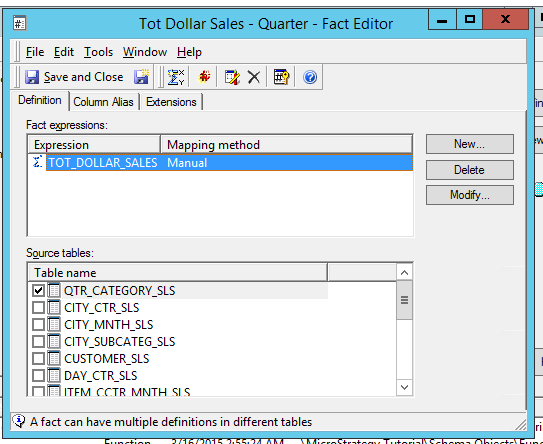Open the Tools menu
The image size is (543, 444).
pos(98,52)
